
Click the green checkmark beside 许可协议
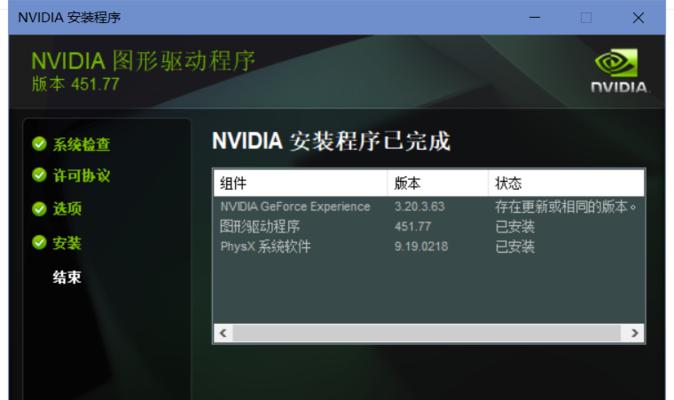point(39,175)
